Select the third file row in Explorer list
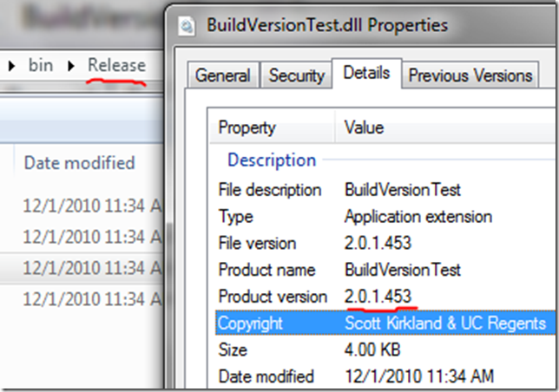This screenshot has height=392, width=559. pyautogui.click(x=82, y=268)
